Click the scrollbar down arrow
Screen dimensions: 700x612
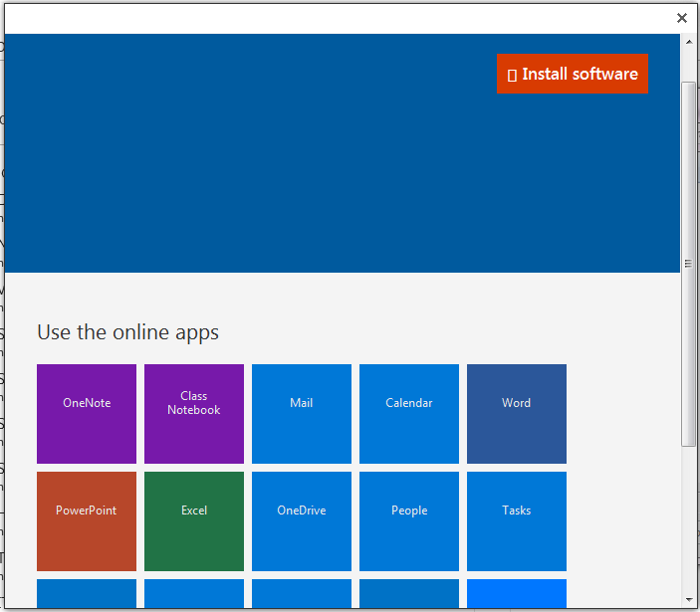coord(689,600)
